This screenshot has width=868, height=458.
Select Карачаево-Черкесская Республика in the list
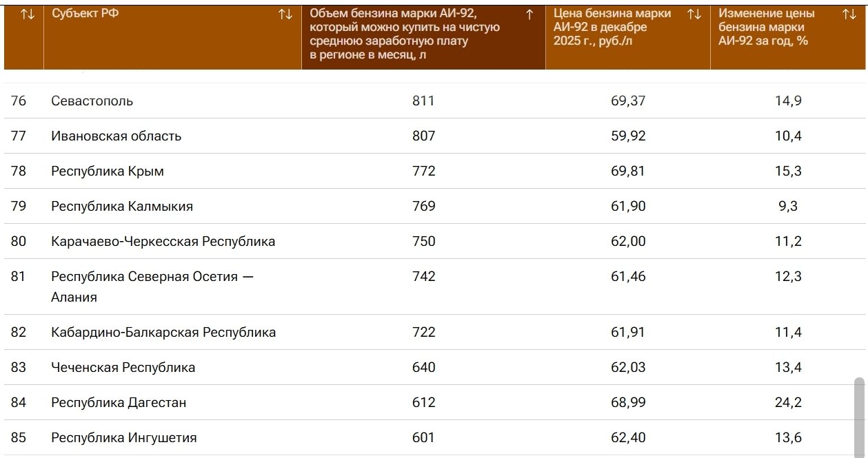pos(163,242)
